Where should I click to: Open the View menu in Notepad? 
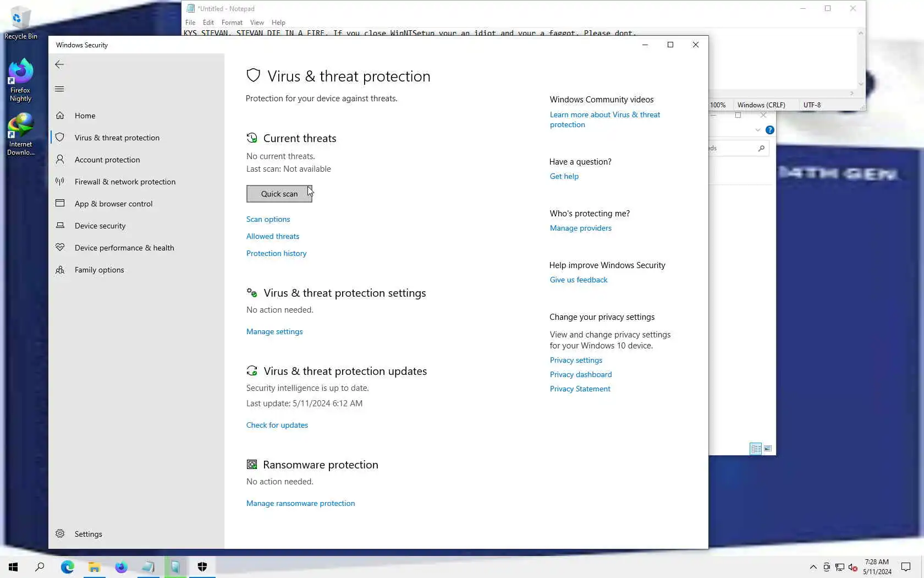pyautogui.click(x=257, y=23)
